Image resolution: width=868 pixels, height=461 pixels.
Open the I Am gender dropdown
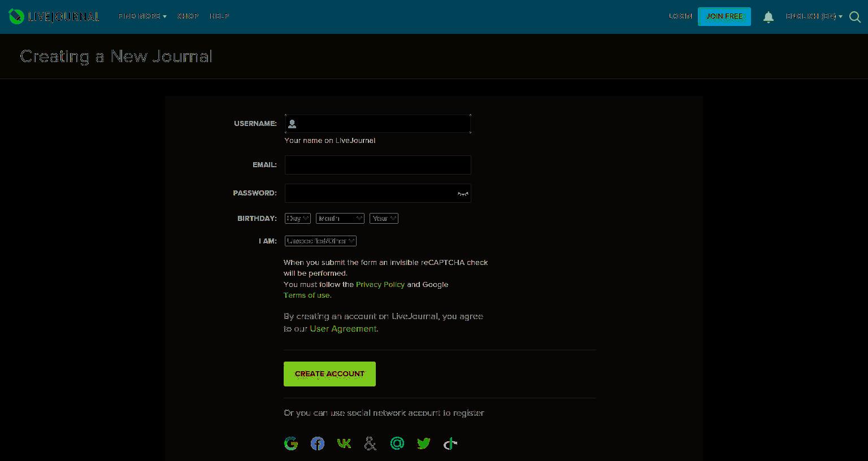[320, 241]
